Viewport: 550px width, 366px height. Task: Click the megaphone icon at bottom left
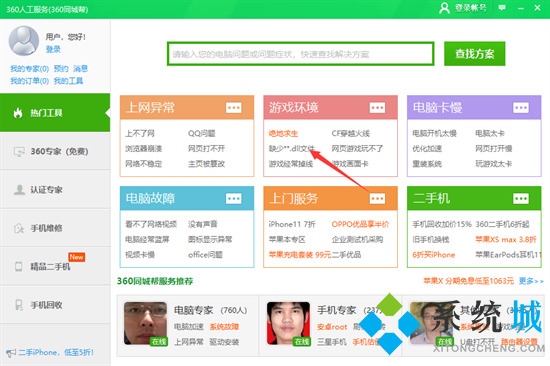(x=11, y=353)
